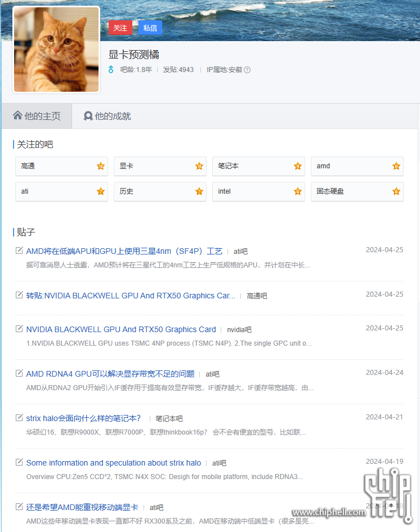Open the 显卡 forum tile
The image size is (420, 532).
[160, 166]
